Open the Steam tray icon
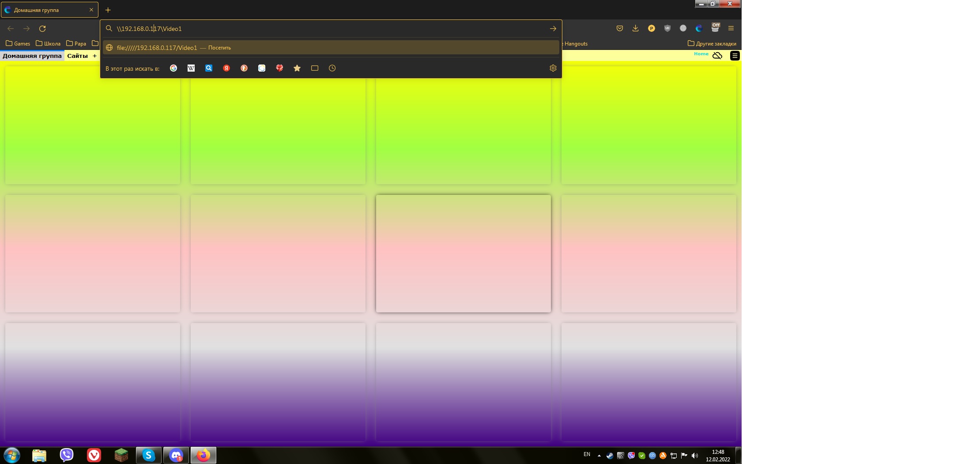This screenshot has width=980, height=464. (x=610, y=456)
